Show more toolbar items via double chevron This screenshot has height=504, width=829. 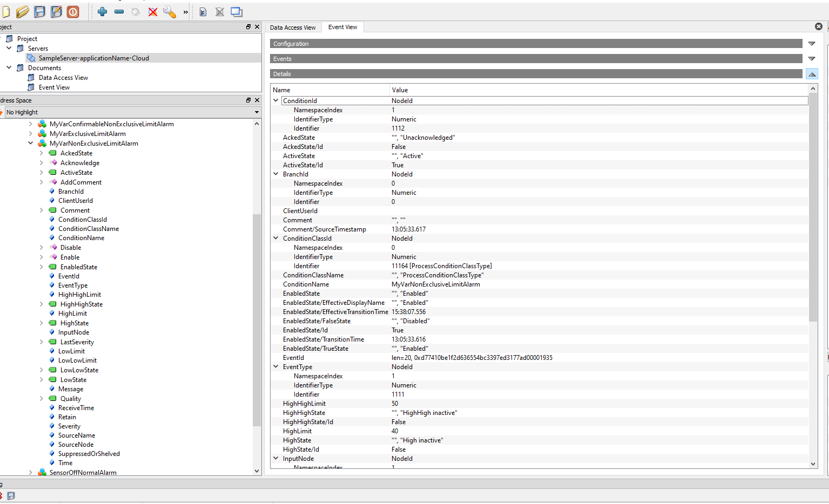[186, 12]
